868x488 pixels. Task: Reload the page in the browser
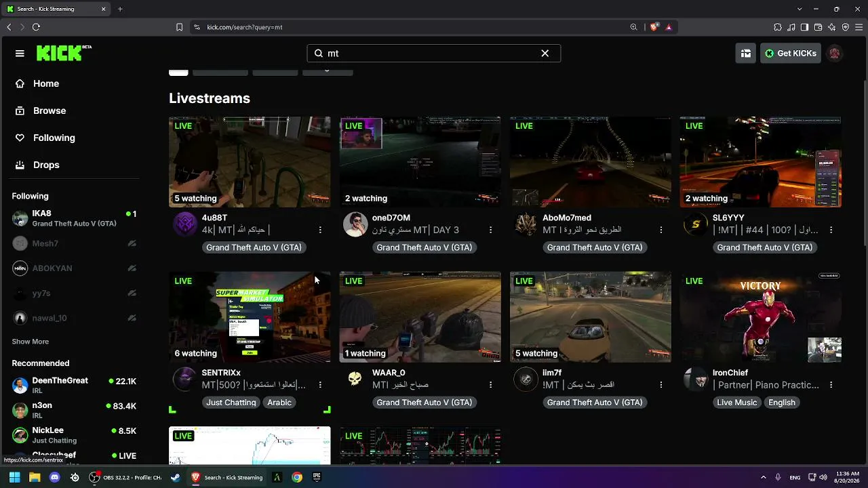(x=36, y=27)
